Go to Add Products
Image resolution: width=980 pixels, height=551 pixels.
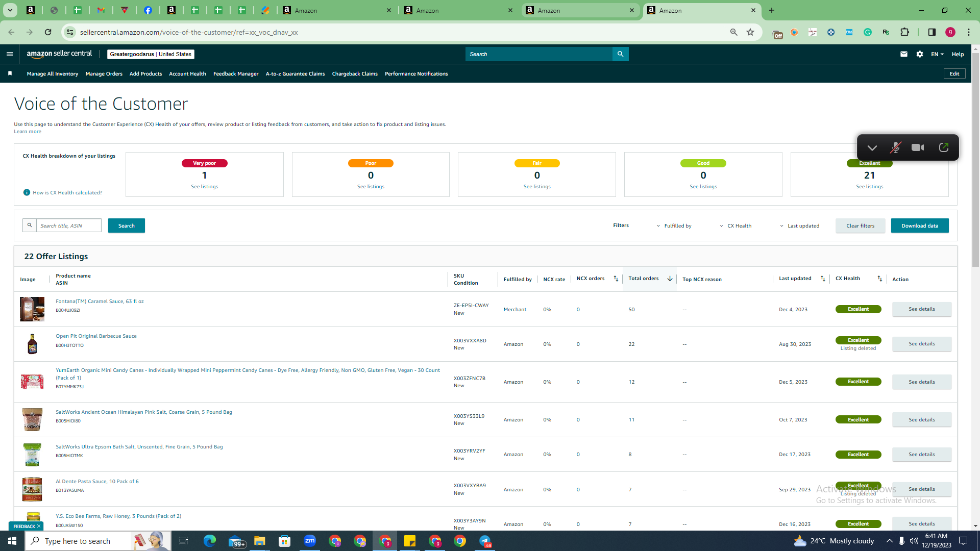click(145, 74)
